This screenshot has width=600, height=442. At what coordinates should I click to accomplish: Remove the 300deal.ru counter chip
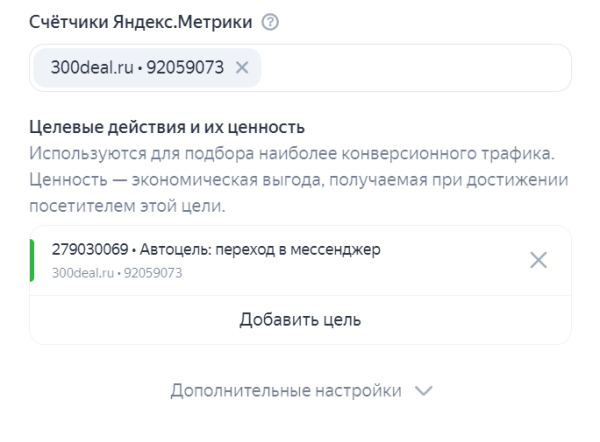(241, 67)
